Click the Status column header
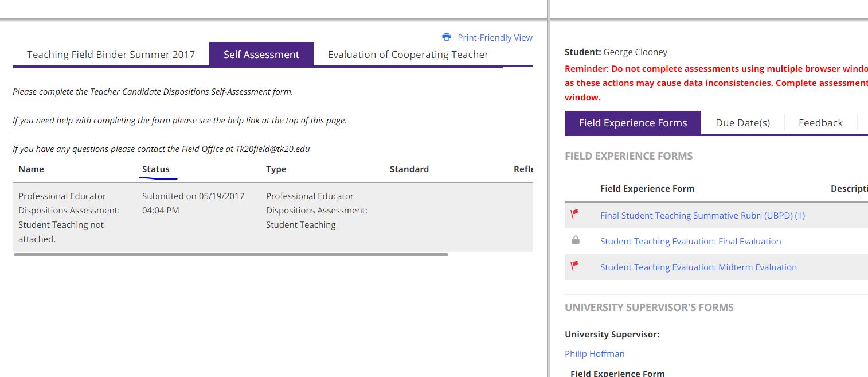 coord(156,169)
